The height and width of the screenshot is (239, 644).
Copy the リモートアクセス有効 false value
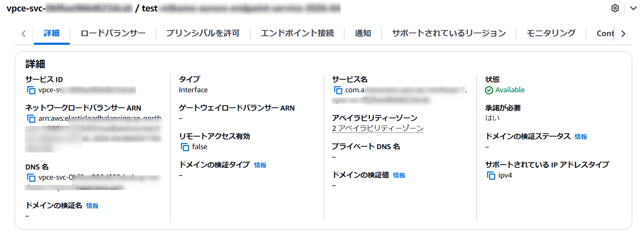[185, 147]
